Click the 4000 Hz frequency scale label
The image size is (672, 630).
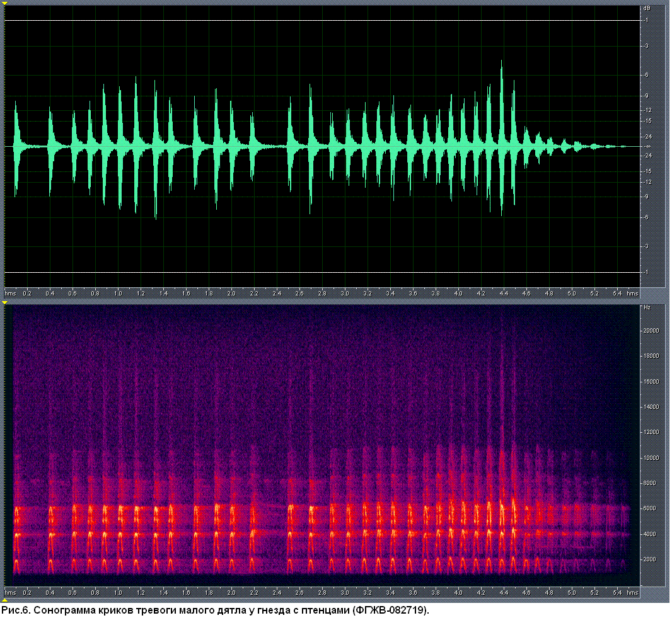click(650, 534)
